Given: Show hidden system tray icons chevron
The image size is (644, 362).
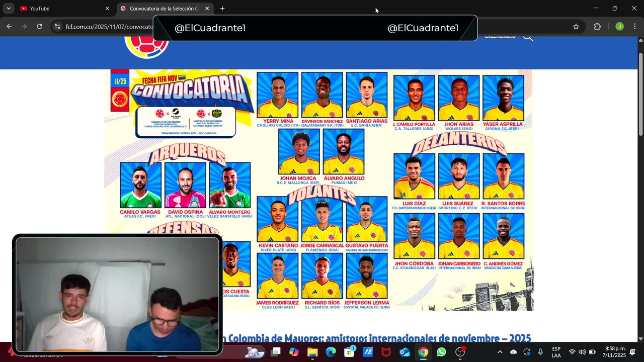Looking at the screenshot, I should click(x=500, y=352).
